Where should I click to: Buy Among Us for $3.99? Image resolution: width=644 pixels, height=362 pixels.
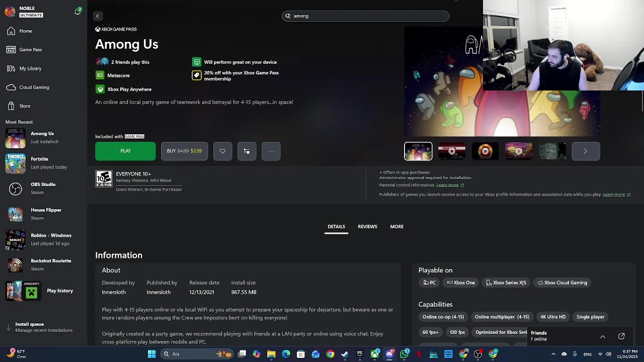pyautogui.click(x=184, y=151)
